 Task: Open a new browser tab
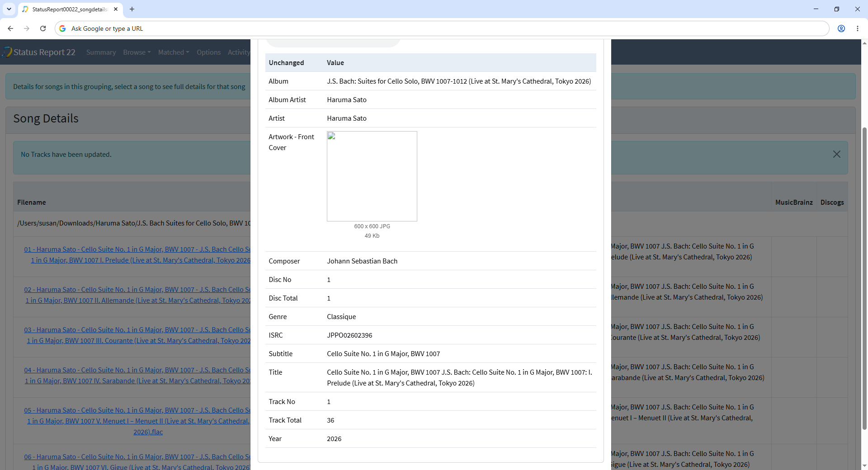132,9
